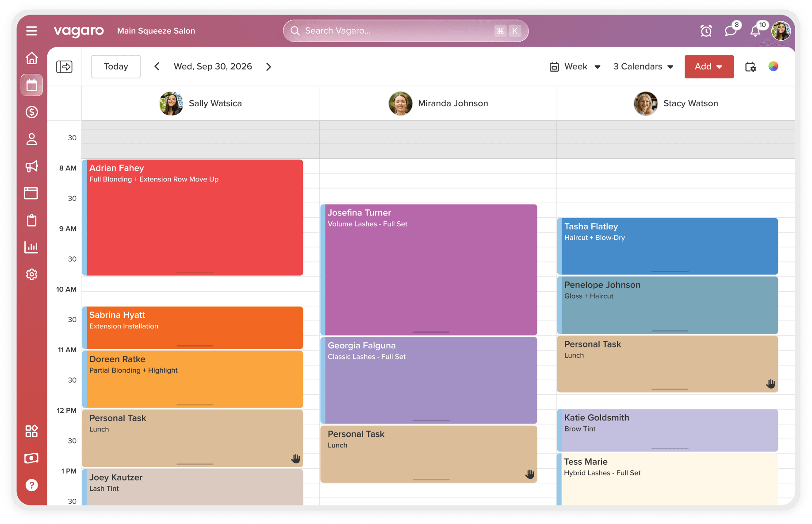Open the Reports bar chart icon
This screenshot has width=812, height=524.
(x=31, y=247)
